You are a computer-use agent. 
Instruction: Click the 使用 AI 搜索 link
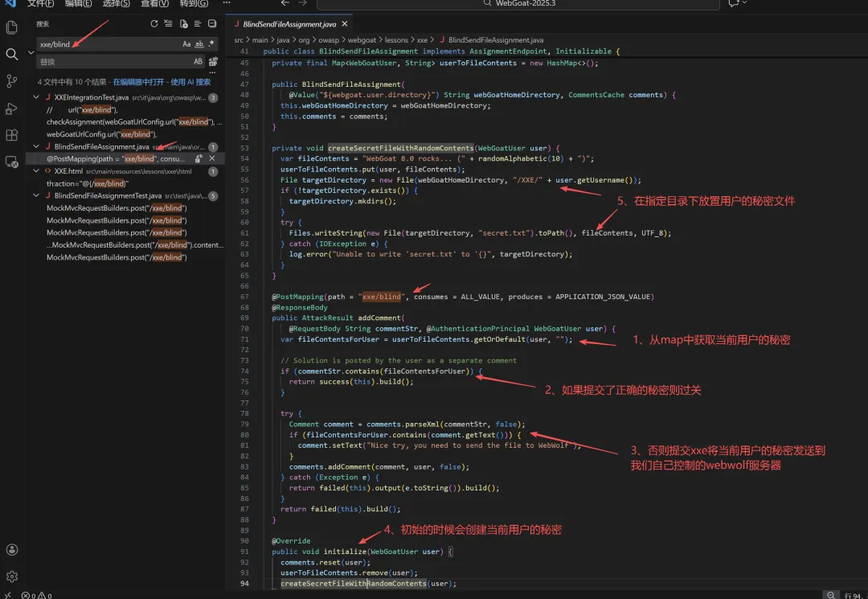(x=190, y=82)
